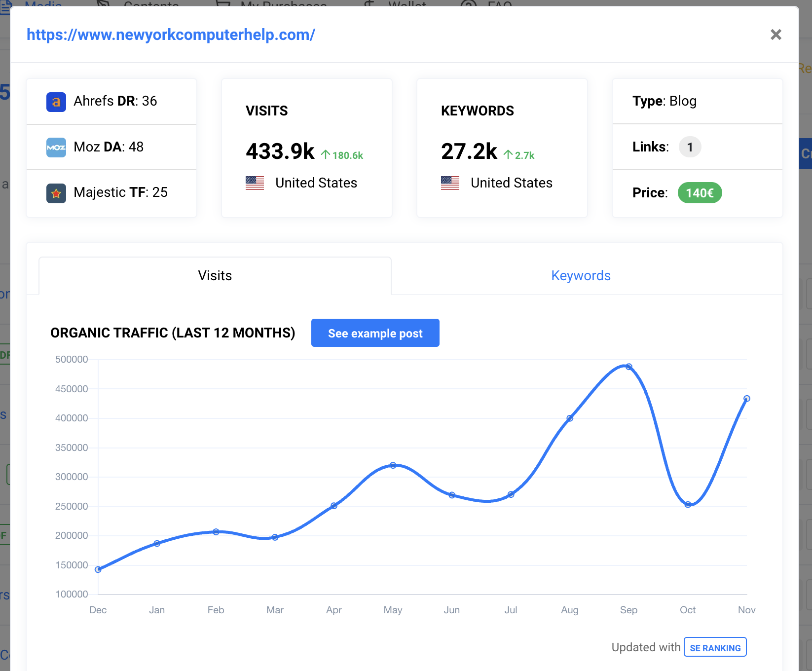Open the See example post button

(375, 333)
